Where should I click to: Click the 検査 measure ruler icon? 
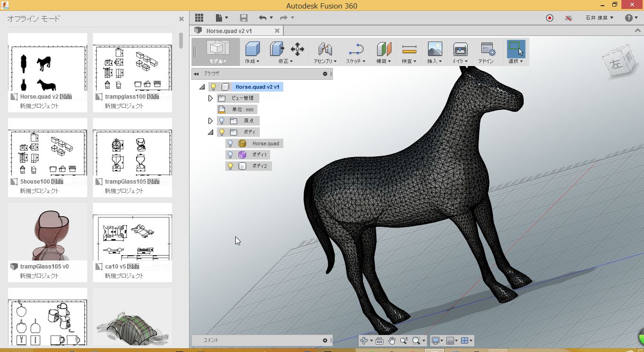(409, 49)
